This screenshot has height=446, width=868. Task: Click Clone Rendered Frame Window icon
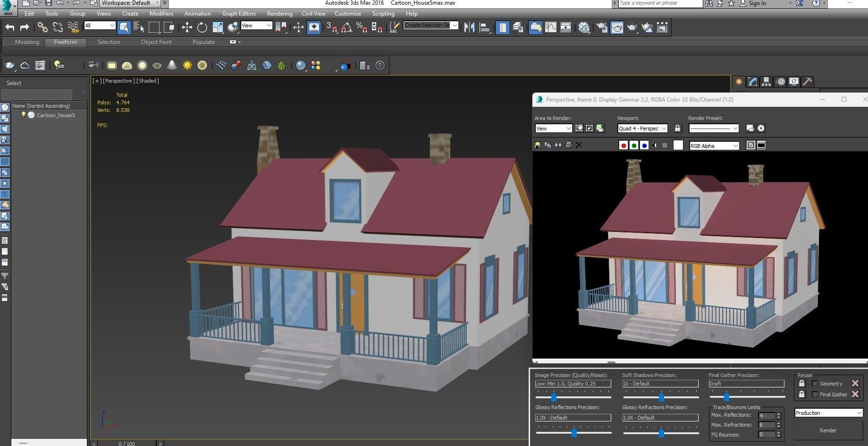coord(558,145)
